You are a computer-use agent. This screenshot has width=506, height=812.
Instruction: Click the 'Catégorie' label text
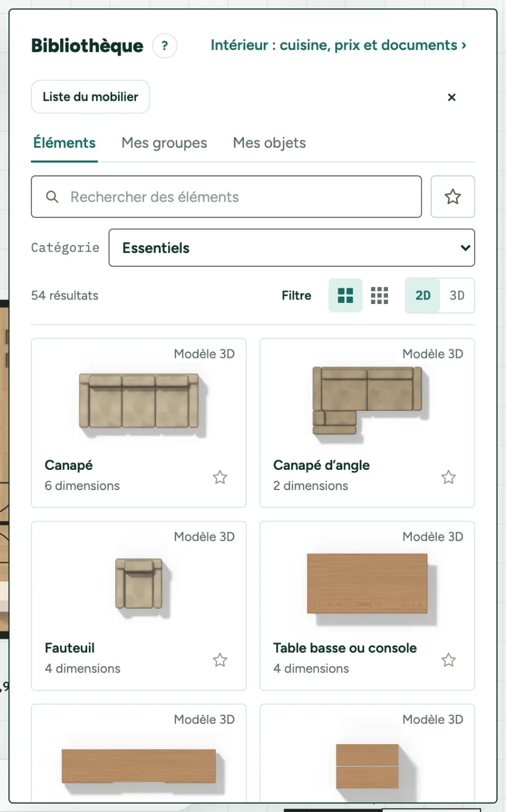pos(65,248)
